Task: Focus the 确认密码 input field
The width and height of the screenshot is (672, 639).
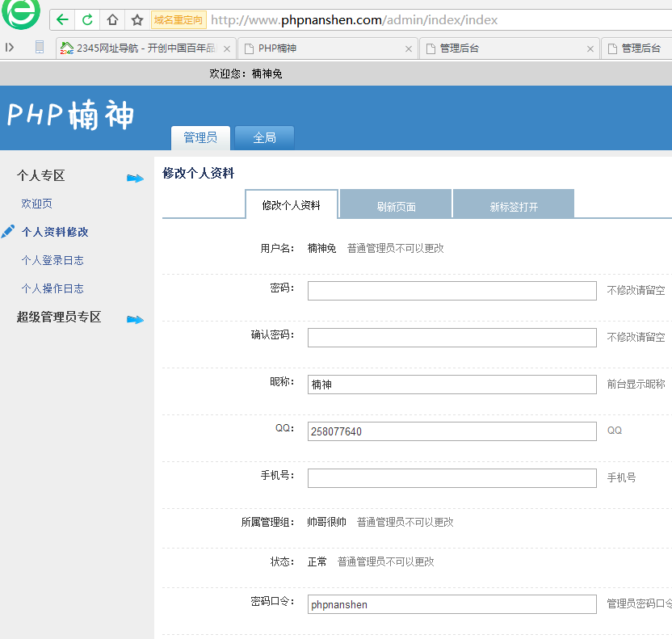Action: 452,338
